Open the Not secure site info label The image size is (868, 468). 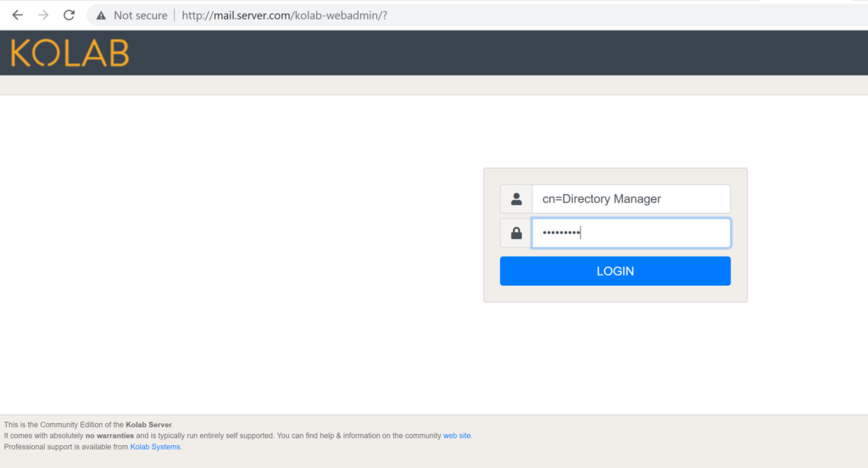(141, 15)
